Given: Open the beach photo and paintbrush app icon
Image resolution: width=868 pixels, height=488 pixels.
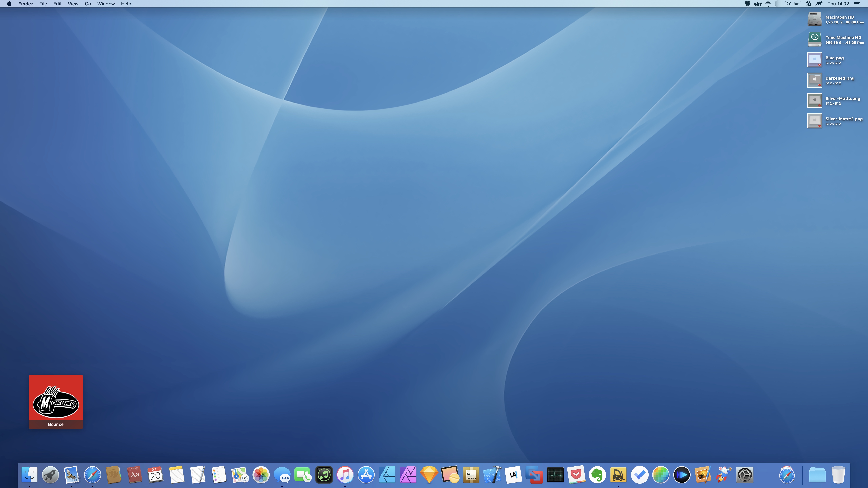Looking at the screenshot, I should (x=703, y=475).
